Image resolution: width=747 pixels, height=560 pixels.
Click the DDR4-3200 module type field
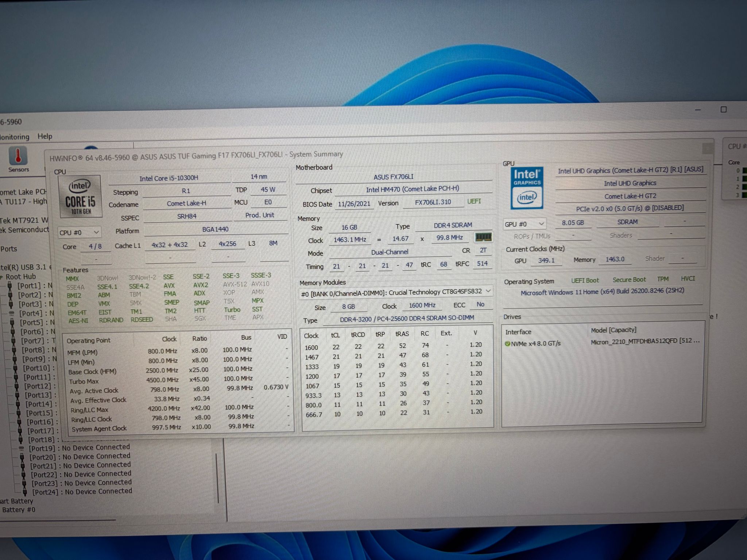(x=407, y=318)
